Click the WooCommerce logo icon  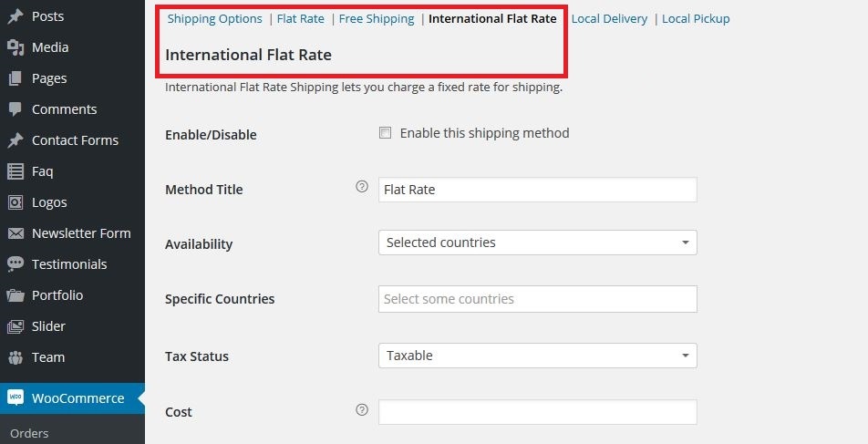15,398
